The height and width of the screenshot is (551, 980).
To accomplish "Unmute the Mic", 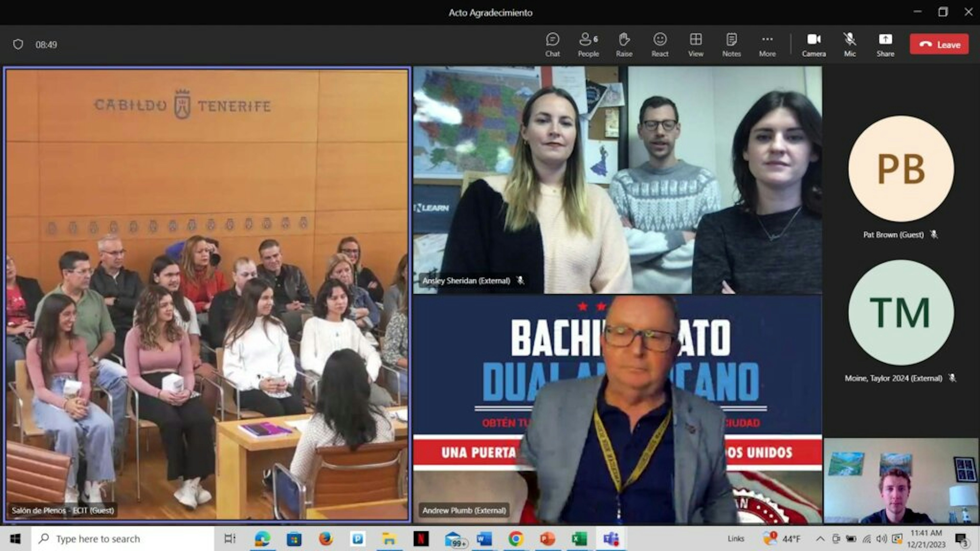I will (850, 44).
